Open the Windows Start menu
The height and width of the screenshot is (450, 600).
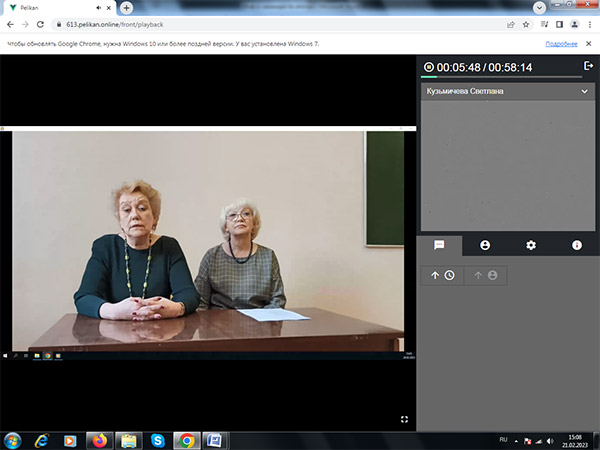[12, 441]
